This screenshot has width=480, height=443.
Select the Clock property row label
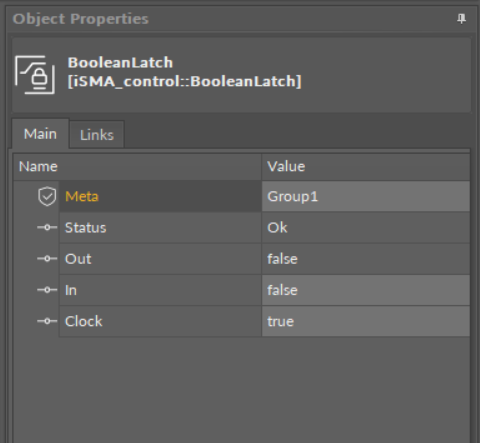[84, 321]
